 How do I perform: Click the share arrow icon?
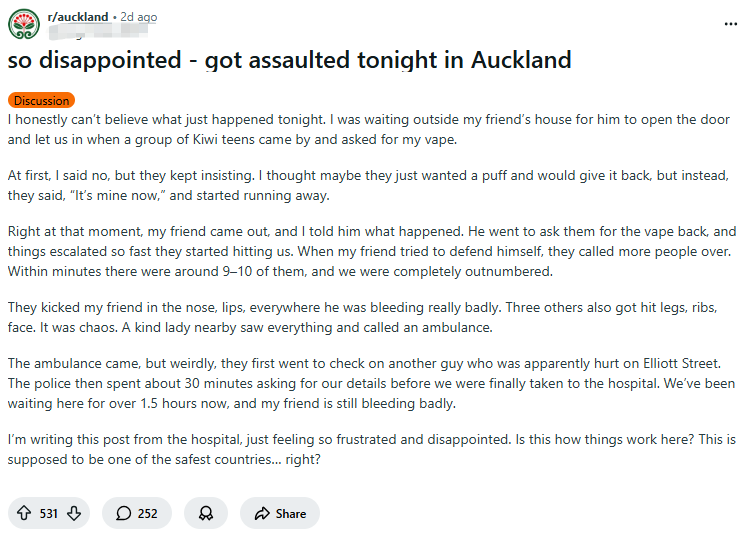coord(263,513)
